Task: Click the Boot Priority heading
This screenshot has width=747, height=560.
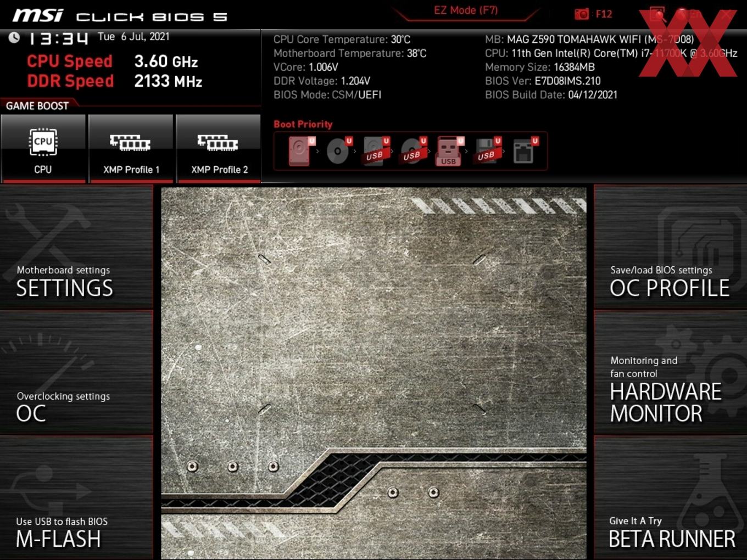Action: (303, 124)
